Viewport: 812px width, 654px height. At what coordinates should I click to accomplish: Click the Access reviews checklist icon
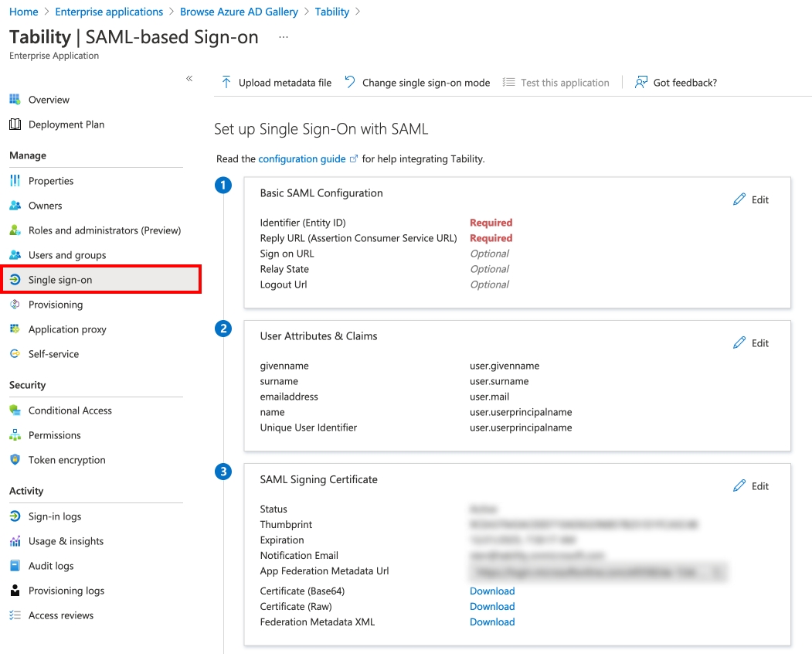pos(15,615)
